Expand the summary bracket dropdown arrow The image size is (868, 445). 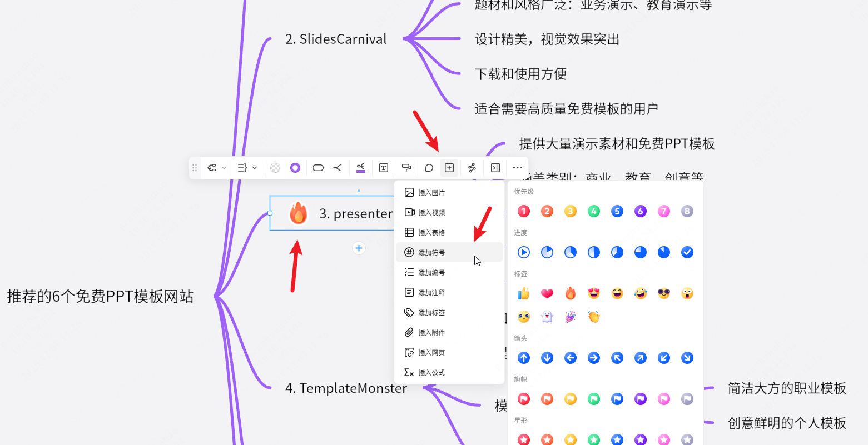(x=255, y=168)
